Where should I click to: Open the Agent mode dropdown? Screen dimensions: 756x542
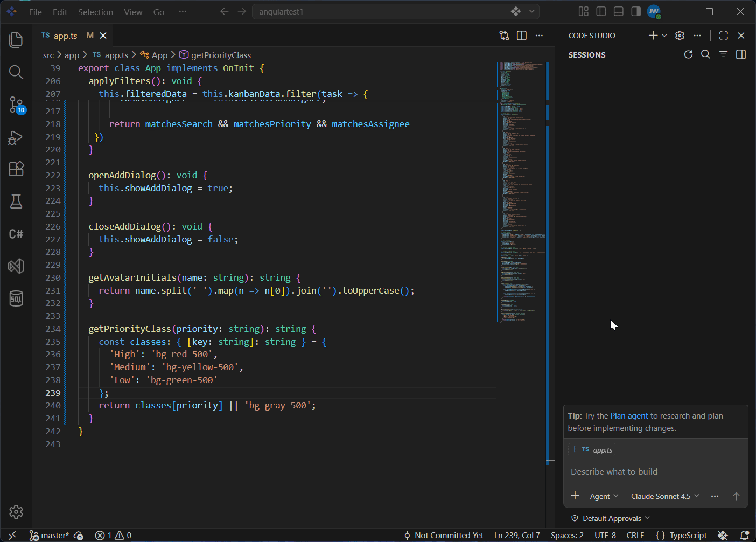tap(604, 496)
